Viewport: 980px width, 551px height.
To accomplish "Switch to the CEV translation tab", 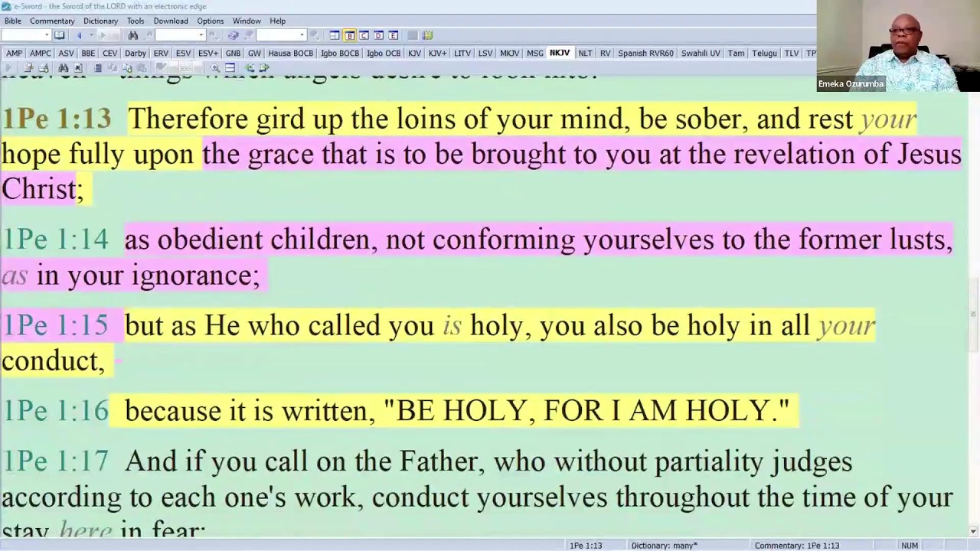I will click(x=109, y=54).
